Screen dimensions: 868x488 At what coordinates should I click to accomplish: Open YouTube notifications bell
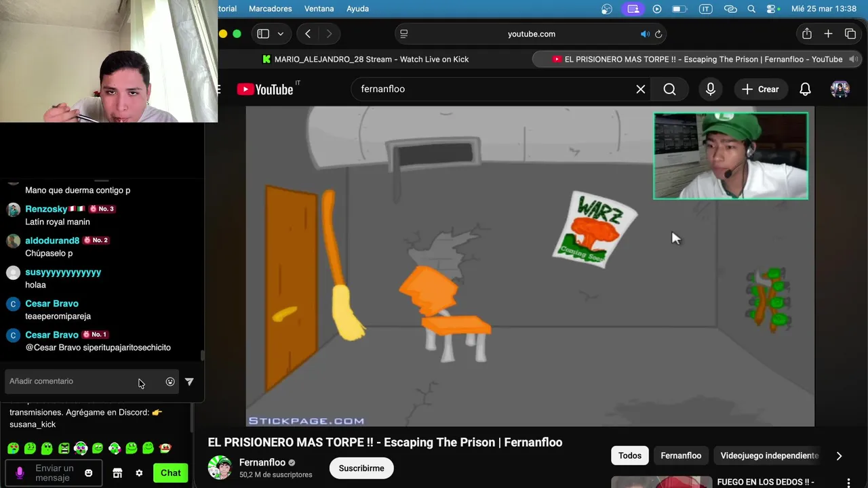tap(805, 89)
